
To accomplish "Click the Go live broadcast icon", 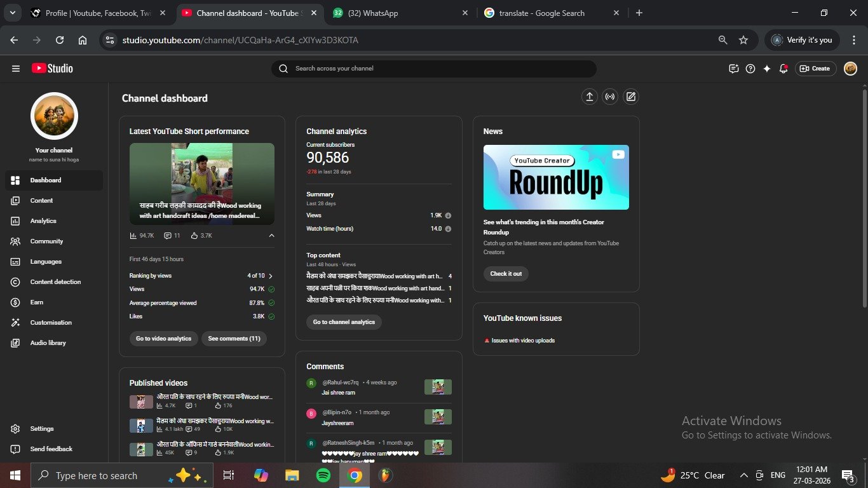I will 610,97.
